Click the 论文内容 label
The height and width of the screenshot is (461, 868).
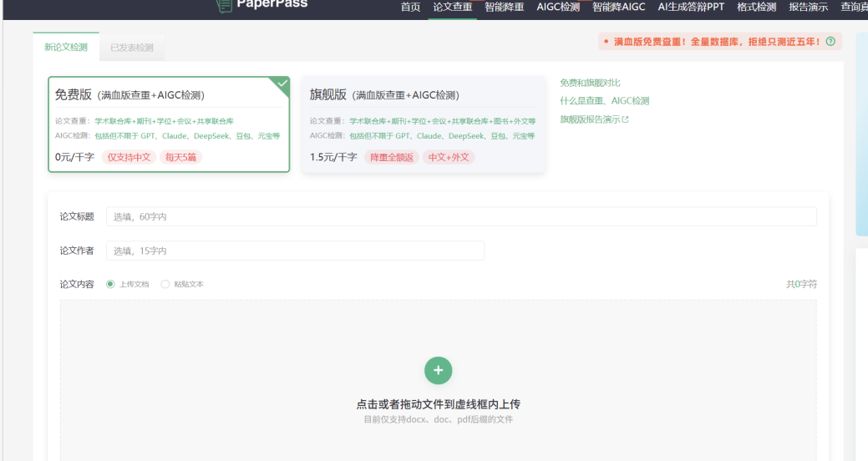(x=77, y=284)
